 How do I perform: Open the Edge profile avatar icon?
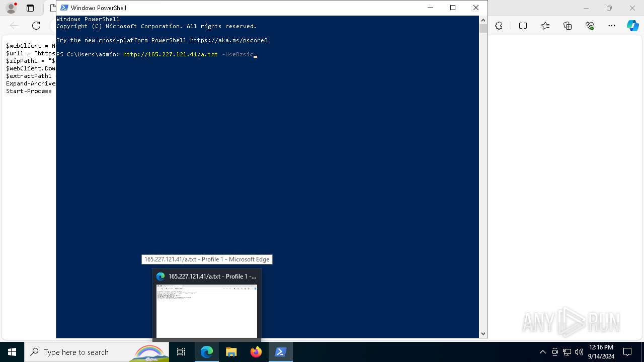(11, 8)
